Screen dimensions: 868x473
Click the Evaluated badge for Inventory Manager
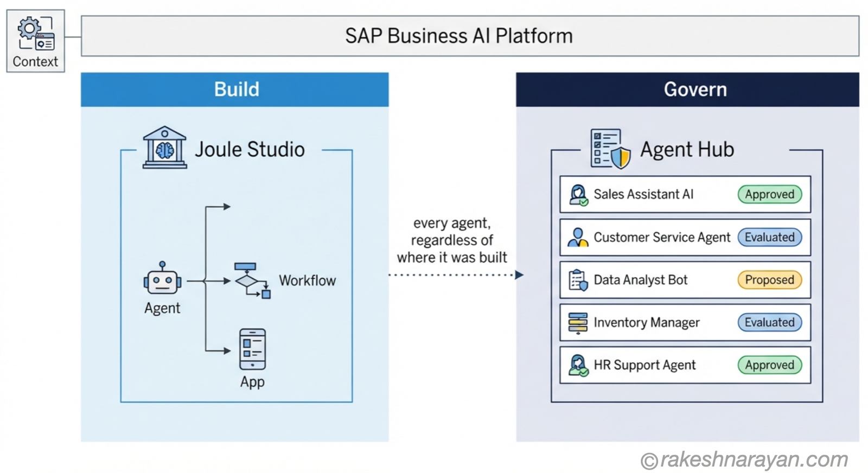coord(769,322)
